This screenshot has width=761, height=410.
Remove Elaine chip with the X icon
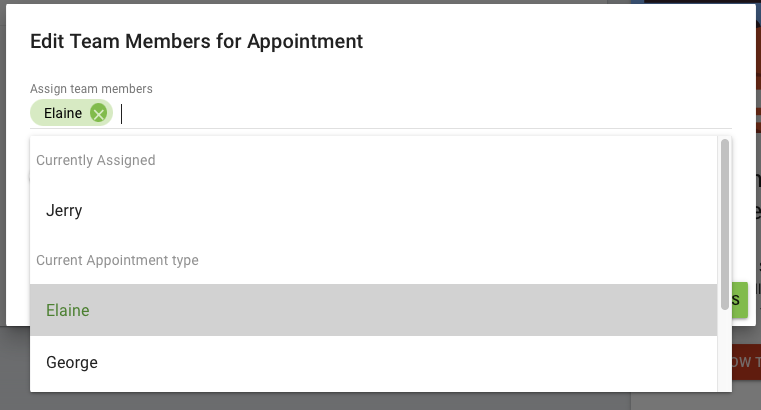click(x=99, y=114)
